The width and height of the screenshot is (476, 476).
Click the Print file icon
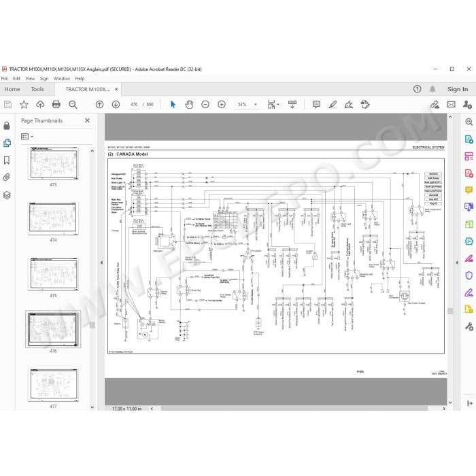(x=56, y=105)
